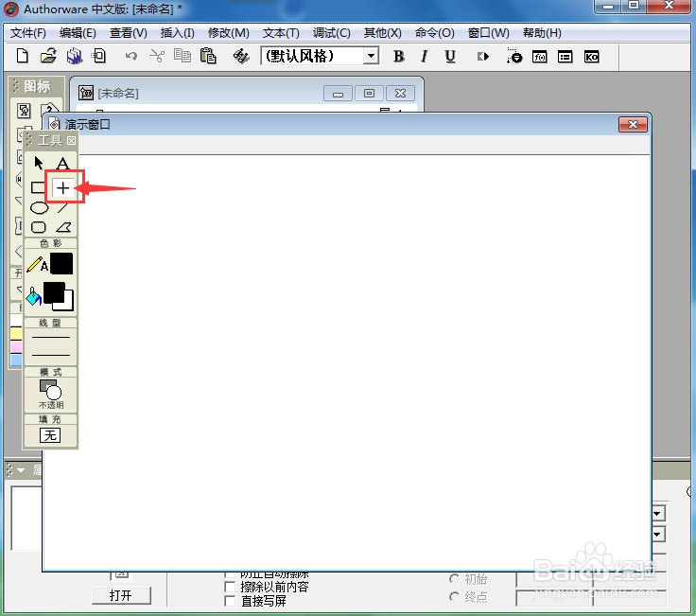Expand the lower properties dropdown arrow

click(x=658, y=534)
